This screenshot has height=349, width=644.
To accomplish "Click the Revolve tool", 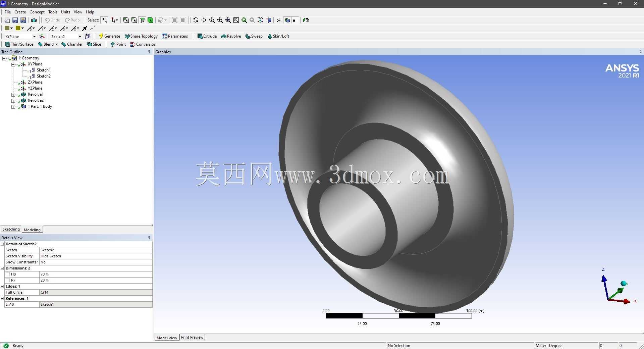I will 231,36.
